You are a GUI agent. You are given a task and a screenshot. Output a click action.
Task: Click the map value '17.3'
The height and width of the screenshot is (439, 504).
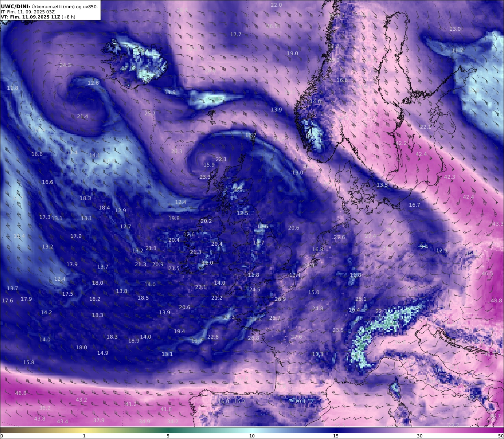pyautogui.click(x=45, y=217)
